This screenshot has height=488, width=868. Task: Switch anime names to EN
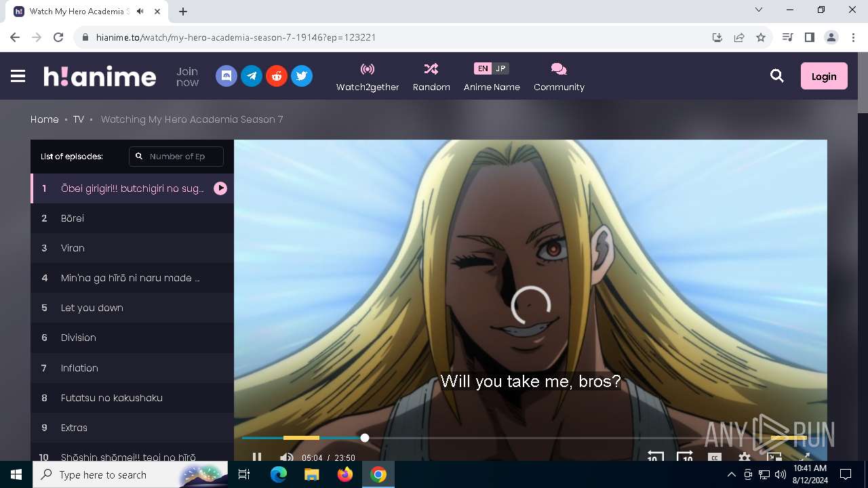[482, 68]
